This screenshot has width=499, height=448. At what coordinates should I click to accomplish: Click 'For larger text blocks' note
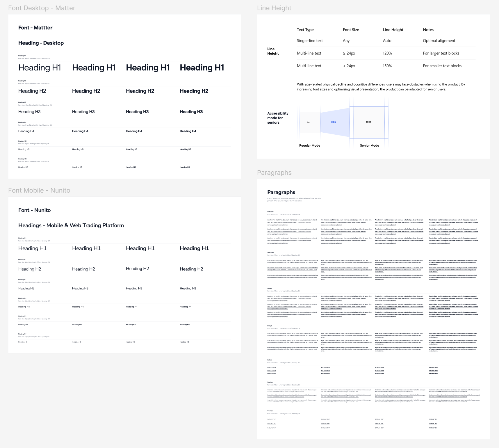point(441,54)
